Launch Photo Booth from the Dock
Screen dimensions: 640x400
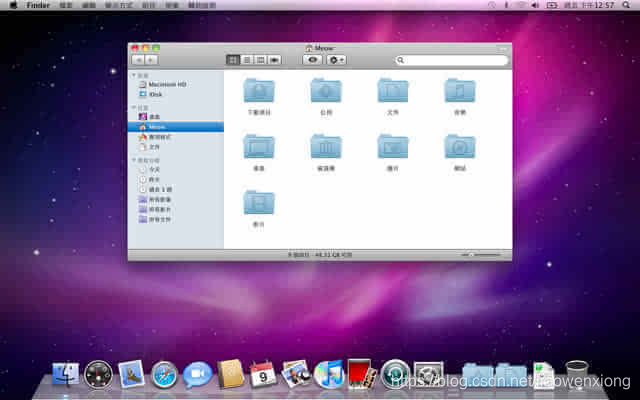(x=362, y=373)
